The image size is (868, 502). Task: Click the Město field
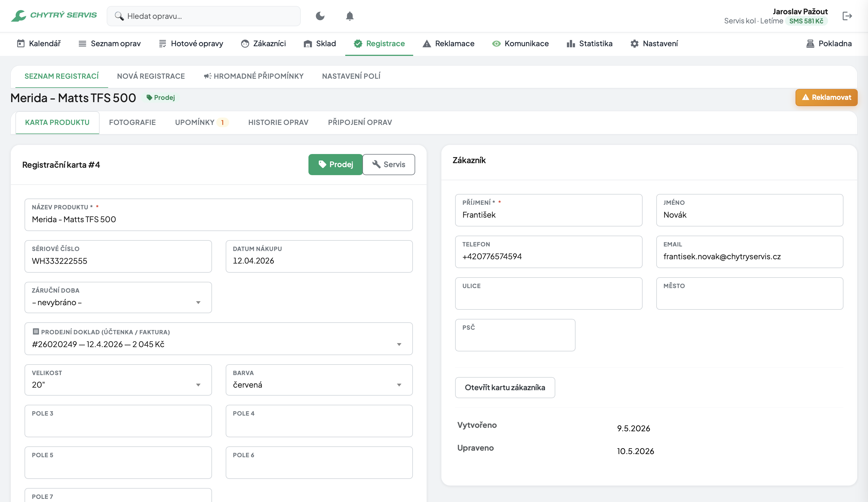click(x=750, y=294)
